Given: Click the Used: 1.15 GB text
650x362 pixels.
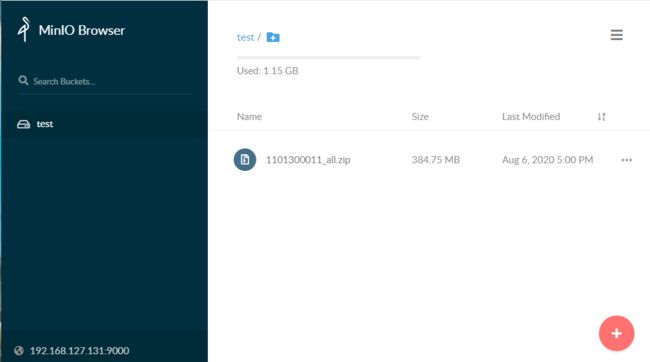Looking at the screenshot, I should coord(267,70).
